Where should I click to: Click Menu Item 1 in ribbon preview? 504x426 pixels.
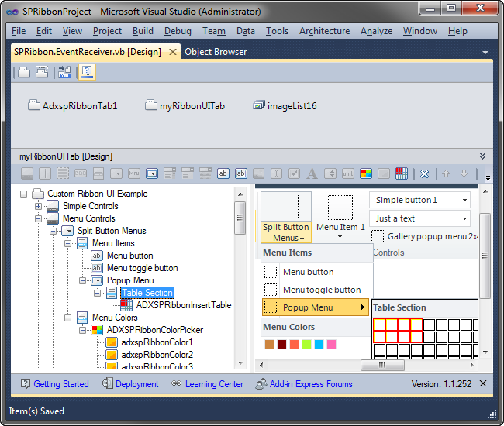point(340,218)
